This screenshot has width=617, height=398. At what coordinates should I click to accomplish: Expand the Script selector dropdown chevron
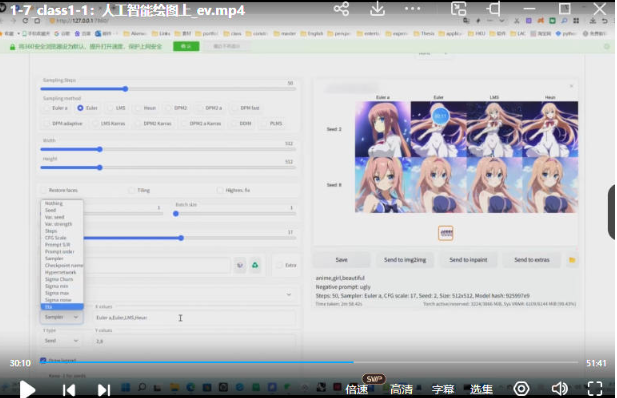[x=289, y=294]
